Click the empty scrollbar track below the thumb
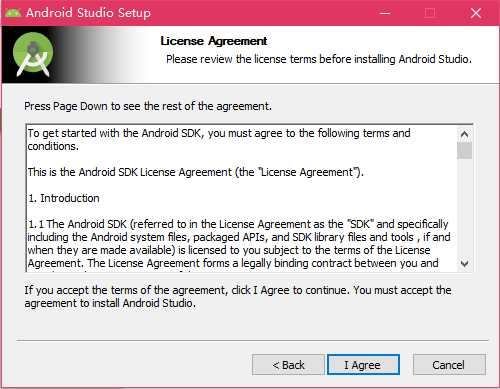The height and width of the screenshot is (389, 500). (464, 208)
